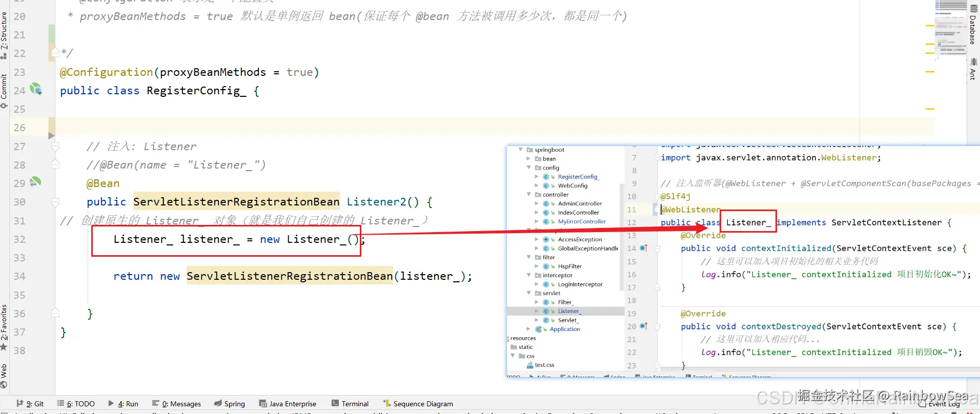Collapse the filter package node

click(x=528, y=257)
